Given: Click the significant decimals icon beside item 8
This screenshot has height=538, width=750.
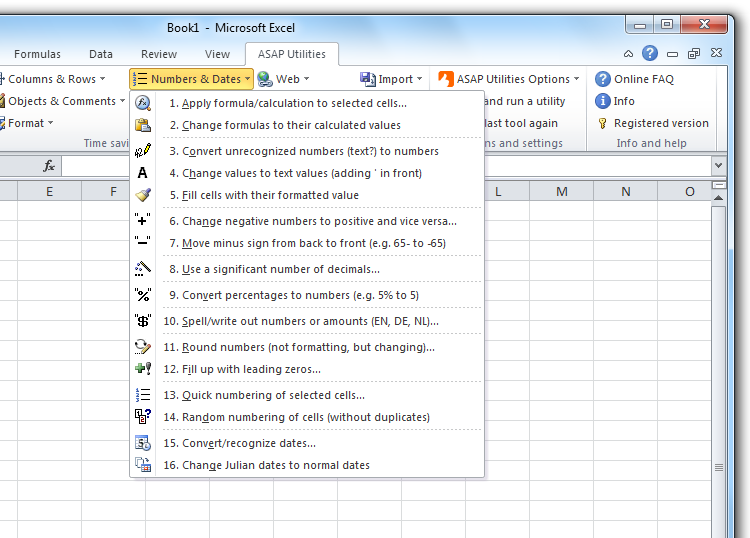Looking at the screenshot, I should click(x=143, y=269).
